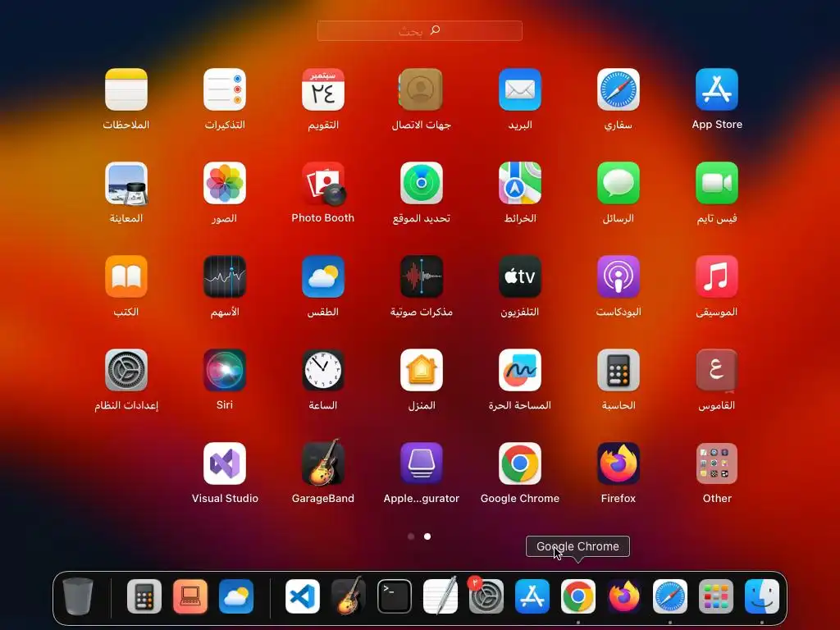This screenshot has height=630, width=840.
Task: Open Safari (سفاري) from the Launchpad grid
Action: coord(619,89)
